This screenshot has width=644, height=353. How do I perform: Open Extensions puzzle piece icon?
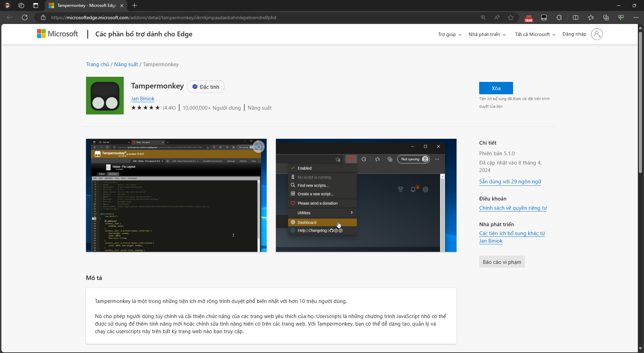click(x=559, y=17)
